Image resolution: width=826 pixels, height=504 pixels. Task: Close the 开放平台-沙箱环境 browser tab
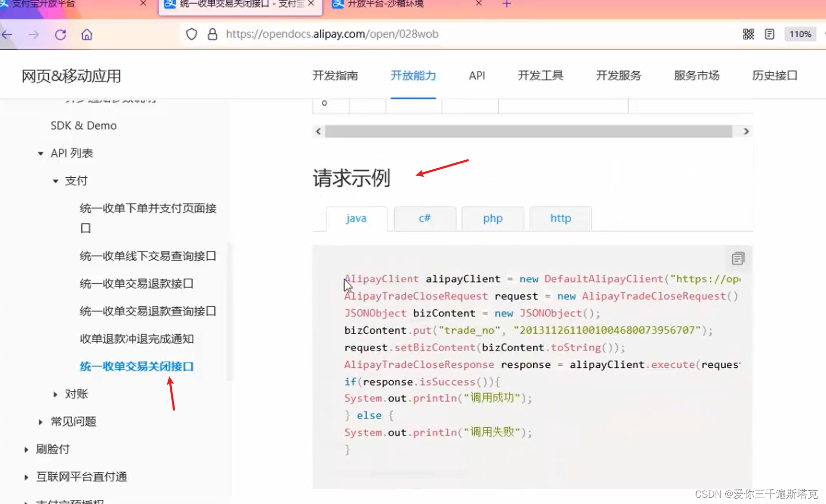point(479,3)
